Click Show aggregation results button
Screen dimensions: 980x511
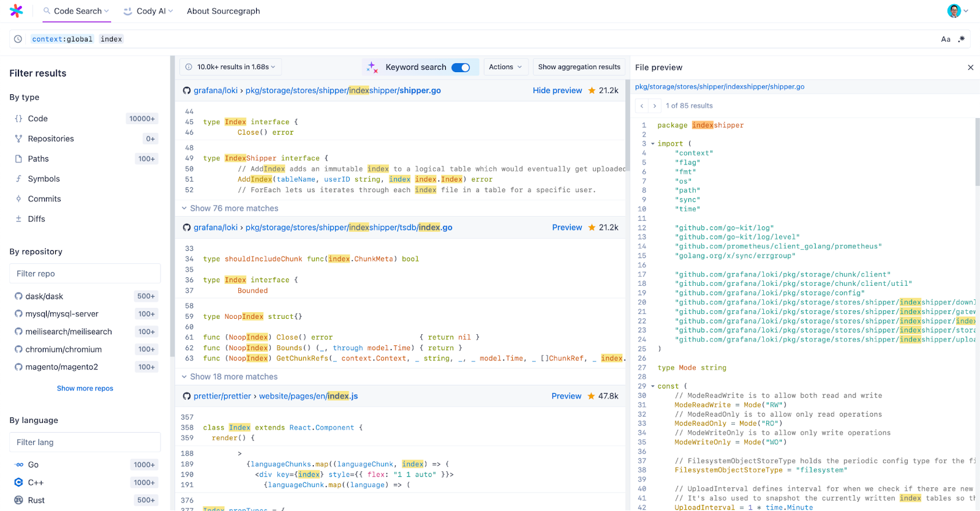[579, 67]
